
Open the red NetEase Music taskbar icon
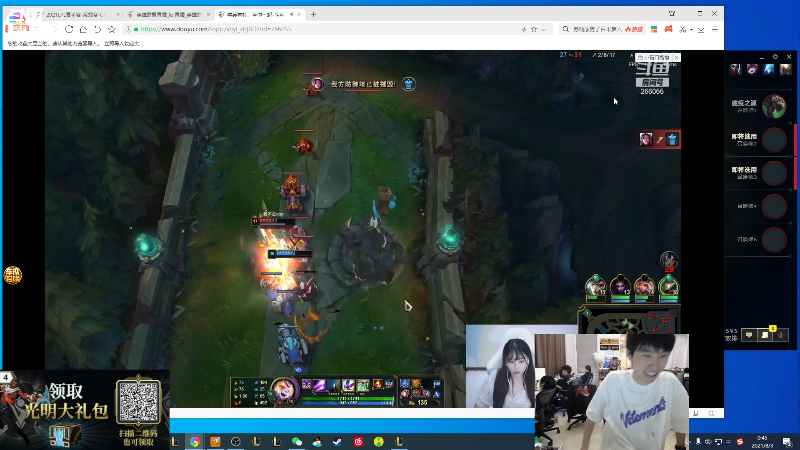358,441
